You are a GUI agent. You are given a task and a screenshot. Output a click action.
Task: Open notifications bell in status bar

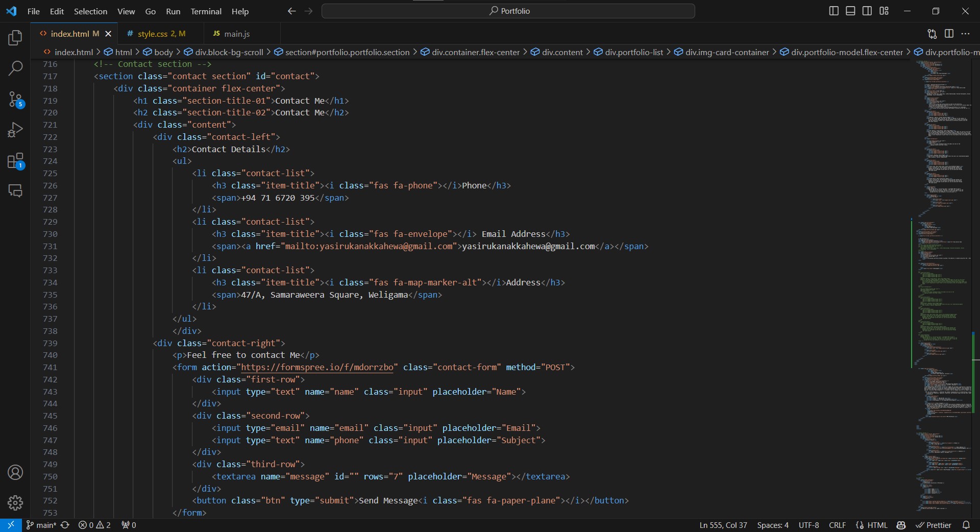tap(966, 525)
